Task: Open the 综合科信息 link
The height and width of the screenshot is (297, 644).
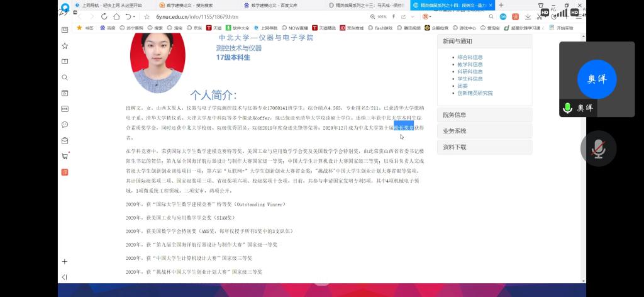Action: click(470, 57)
